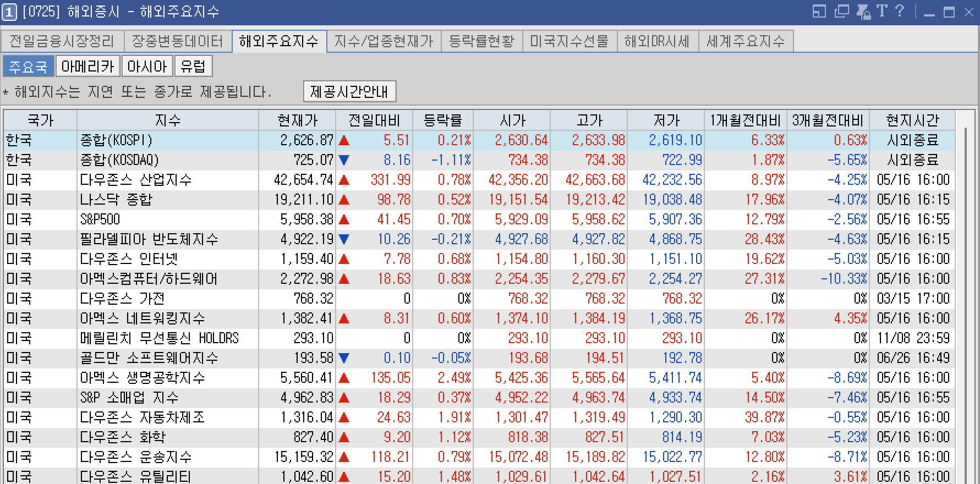The height and width of the screenshot is (484, 980).
Task: Select the 해외주요지수 tab
Action: pyautogui.click(x=279, y=41)
